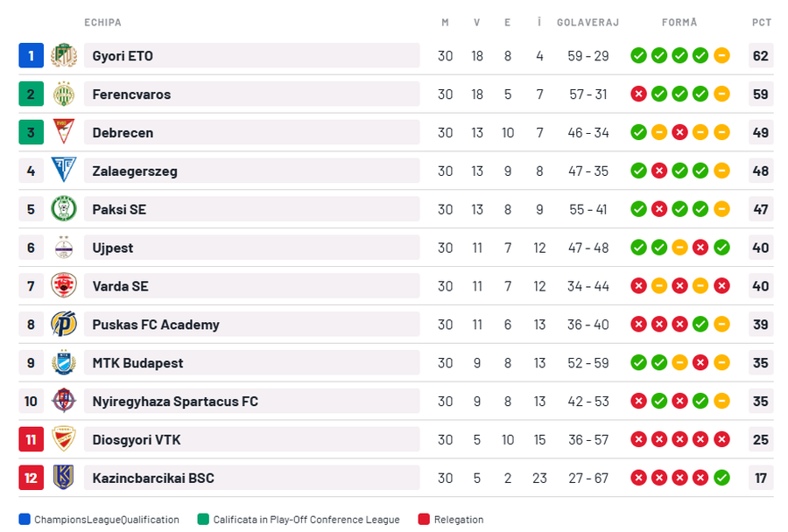Sort table by PCT column header
Viewport: 788px width, 532px height.
click(761, 22)
